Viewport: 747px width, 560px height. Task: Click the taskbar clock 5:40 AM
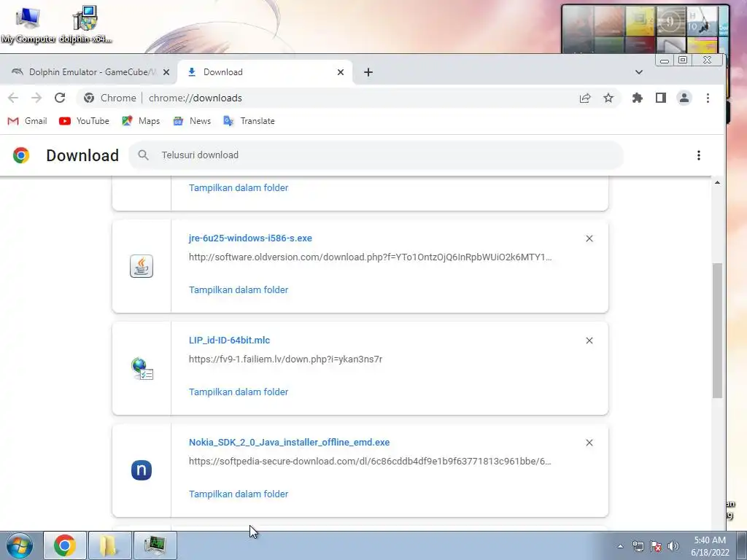(710, 546)
